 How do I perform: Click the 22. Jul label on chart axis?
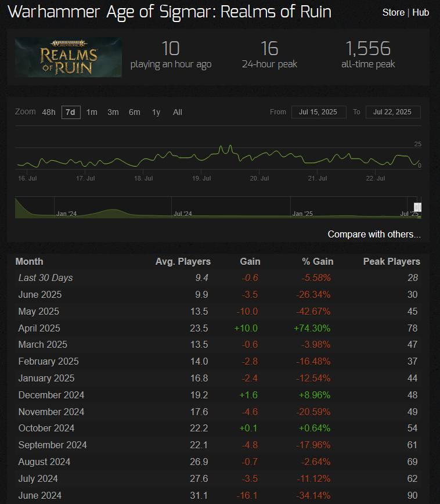coord(376,178)
